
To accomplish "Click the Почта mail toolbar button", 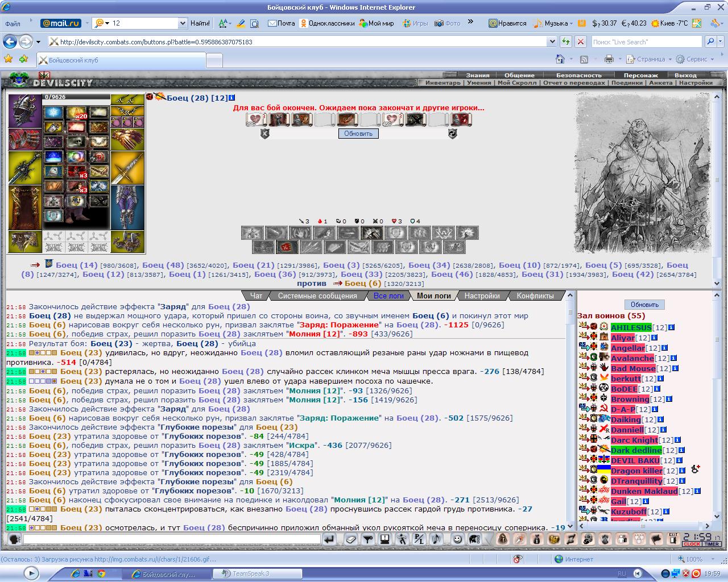I will click(x=281, y=23).
